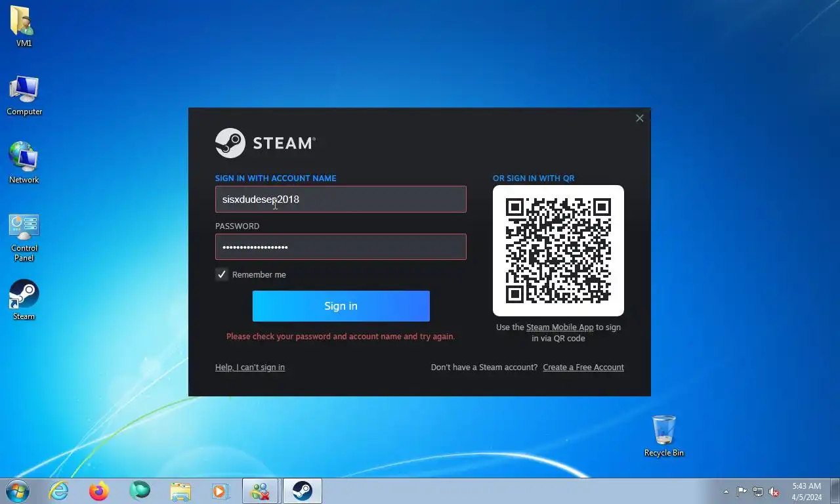Open the Recycle Bin
Screen dimensions: 840x504
click(663, 436)
